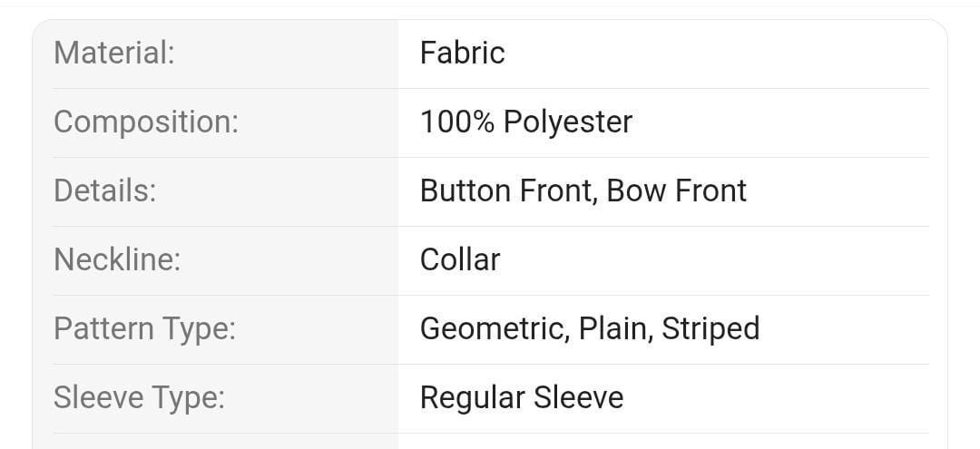Choose the Striped pattern text
The width and height of the screenshot is (980, 449).
click(x=710, y=328)
